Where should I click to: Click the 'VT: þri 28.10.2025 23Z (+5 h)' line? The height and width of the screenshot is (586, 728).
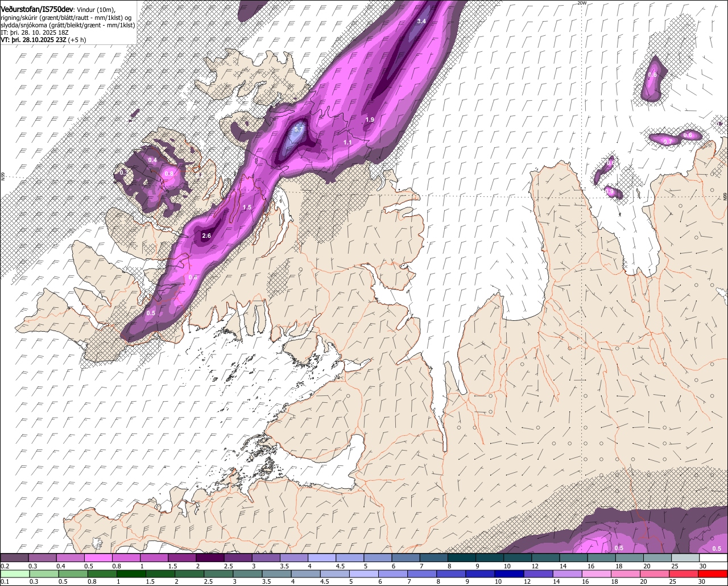pyautogui.click(x=43, y=40)
